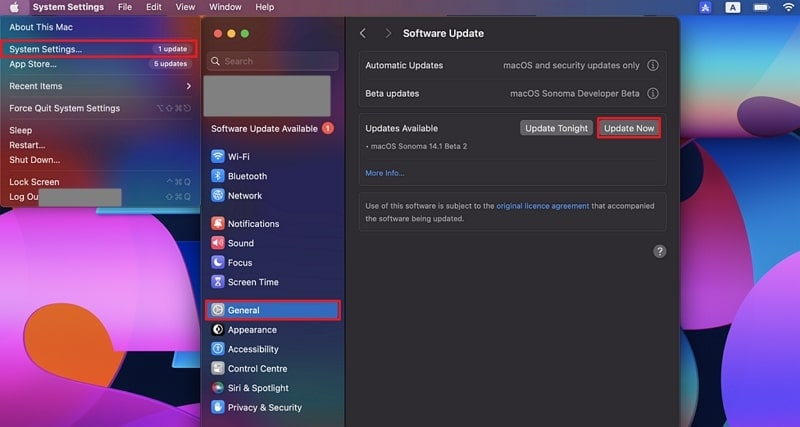
Task: Go back with the left chevron
Action: (363, 33)
